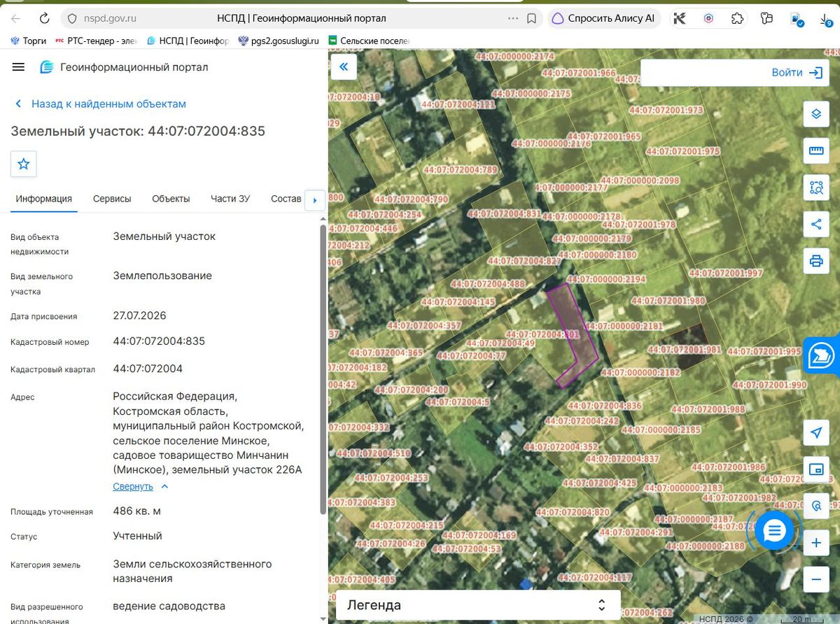Image resolution: width=840 pixels, height=624 pixels.
Task: Add the parcel to favorites with the star
Action: click(24, 164)
